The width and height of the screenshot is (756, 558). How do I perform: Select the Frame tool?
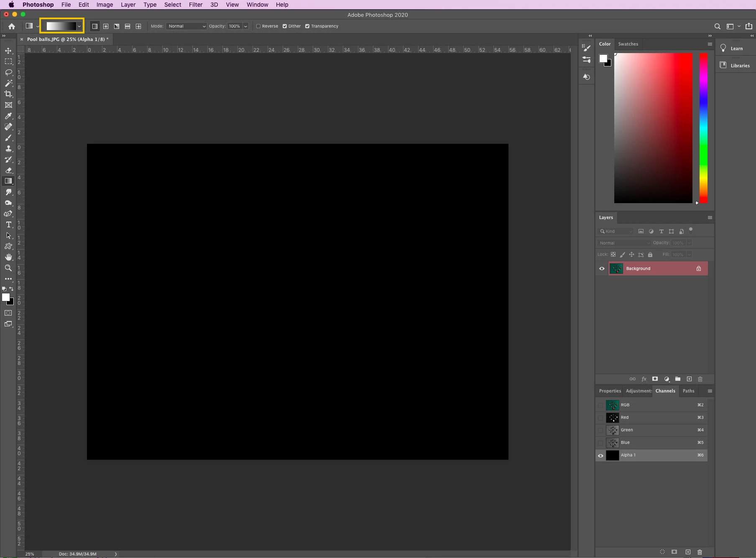pyautogui.click(x=8, y=105)
